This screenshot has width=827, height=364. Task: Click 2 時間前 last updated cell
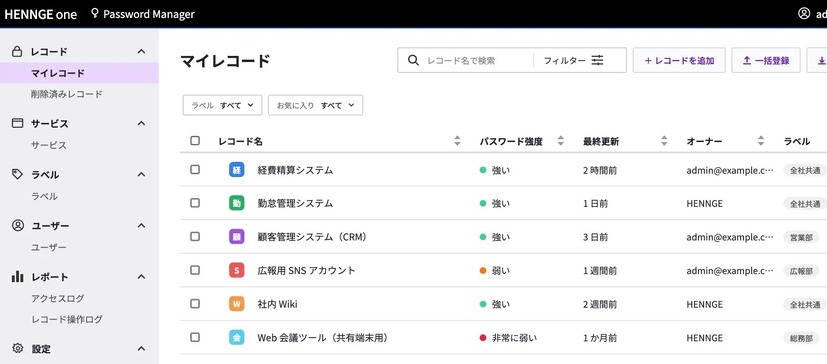[x=600, y=170]
